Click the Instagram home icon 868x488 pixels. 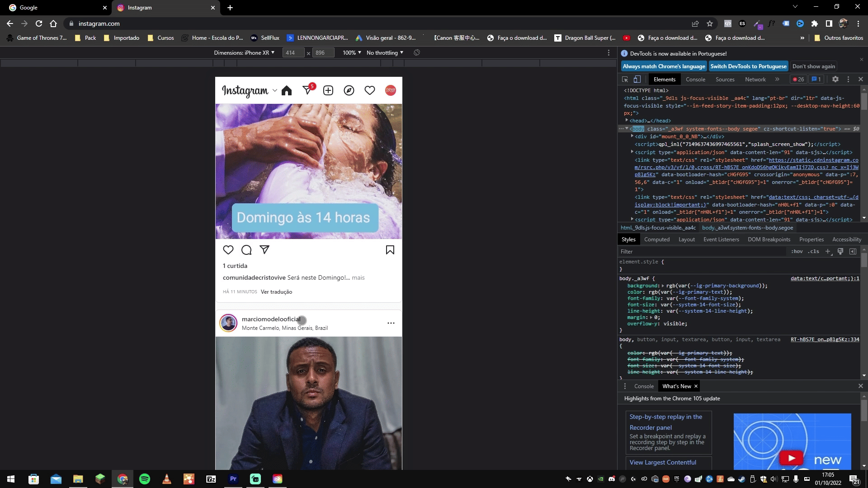click(287, 91)
